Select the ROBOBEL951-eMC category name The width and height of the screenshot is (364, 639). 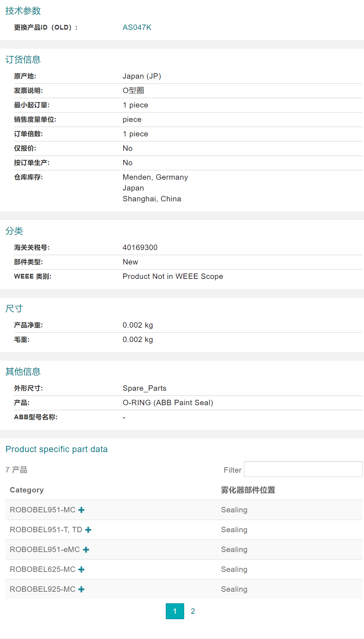[x=45, y=550]
